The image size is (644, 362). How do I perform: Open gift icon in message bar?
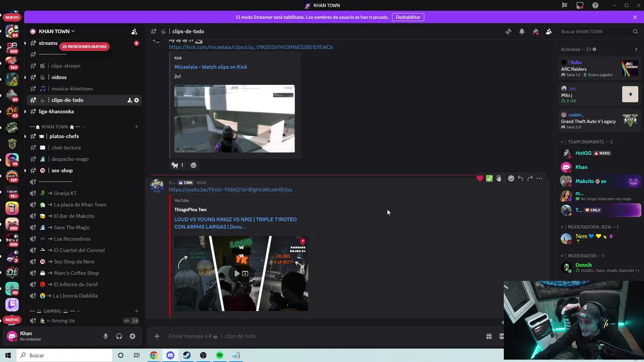[489, 336]
